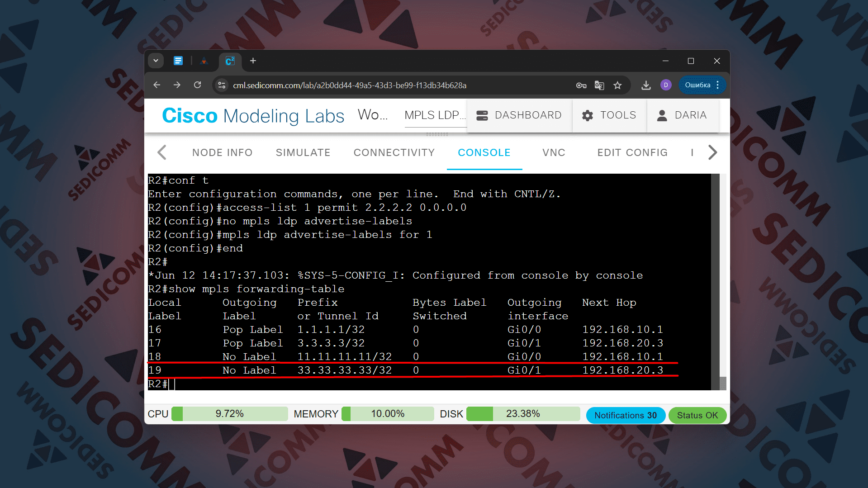This screenshot has height=488, width=868.
Task: Click the dashboard server icon
Action: click(x=482, y=115)
